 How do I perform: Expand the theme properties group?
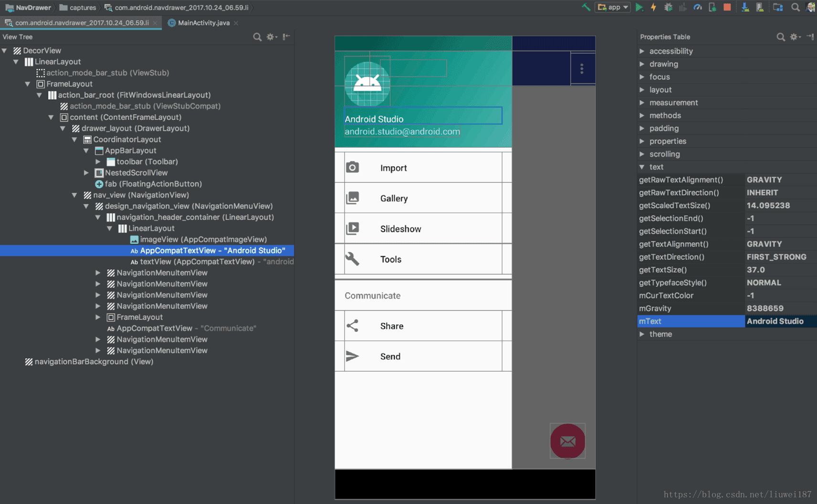tap(642, 334)
